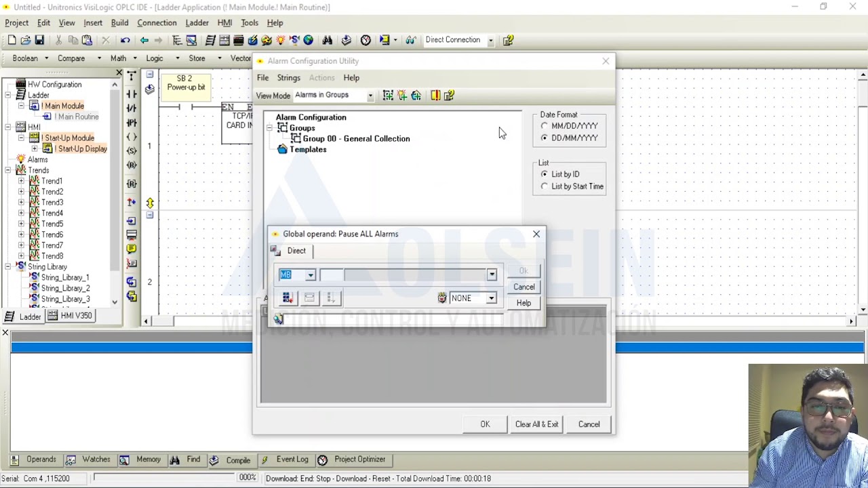
Task: Select Start-Up Display in project tree
Action: pos(81,149)
